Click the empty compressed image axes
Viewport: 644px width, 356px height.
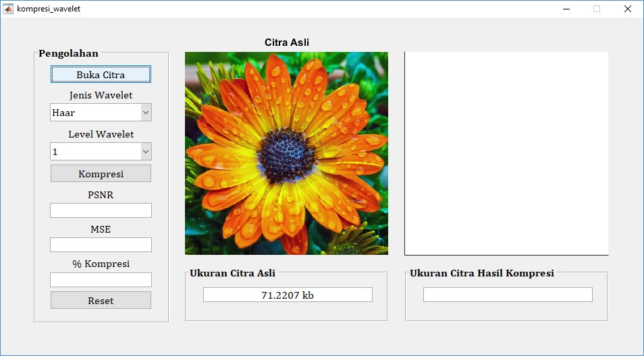(x=506, y=154)
